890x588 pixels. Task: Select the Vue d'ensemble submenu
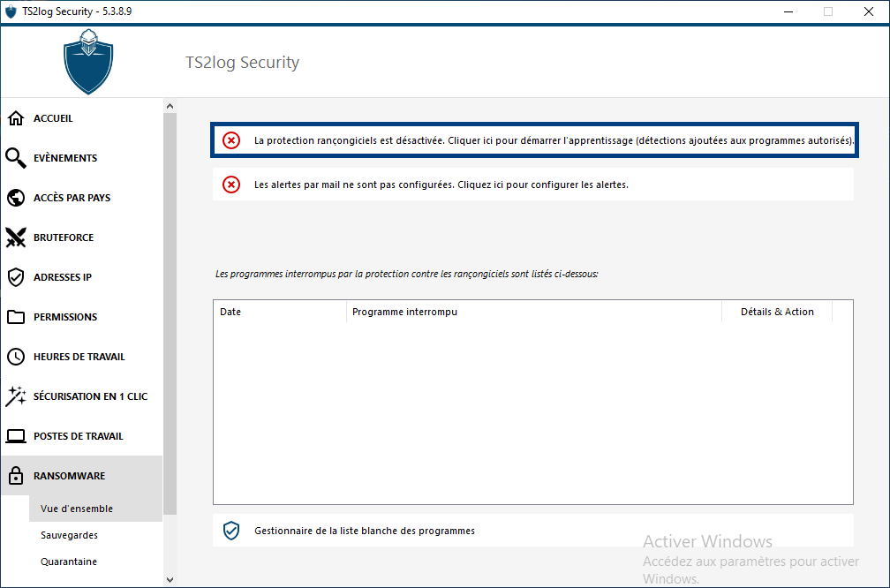pos(95,509)
